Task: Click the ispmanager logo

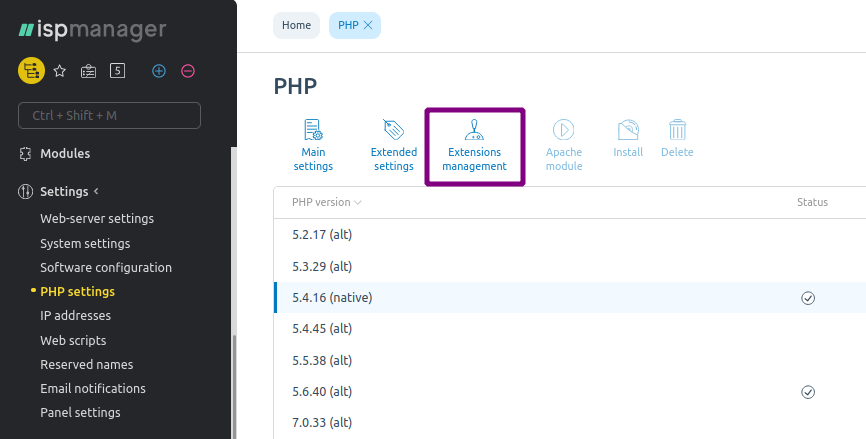Action: [x=92, y=30]
